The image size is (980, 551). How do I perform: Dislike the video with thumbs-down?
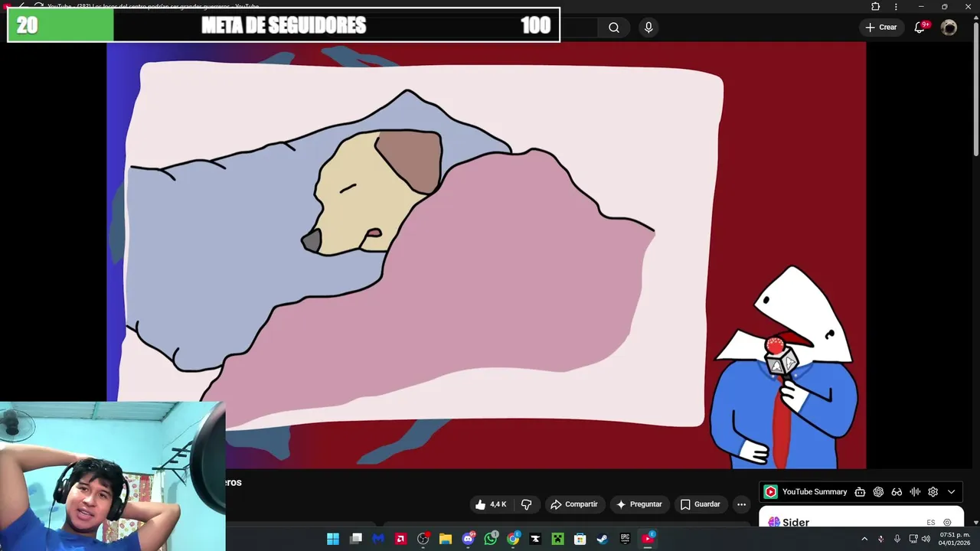tap(526, 504)
